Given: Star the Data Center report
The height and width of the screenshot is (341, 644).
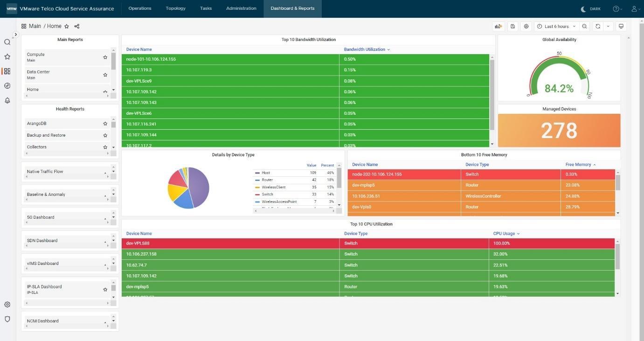Looking at the screenshot, I should pos(105,75).
